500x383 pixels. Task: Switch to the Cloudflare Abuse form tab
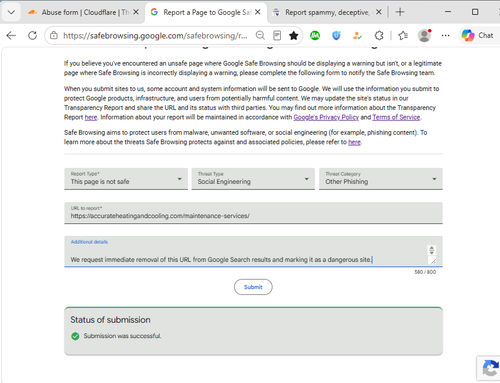[x=84, y=12]
